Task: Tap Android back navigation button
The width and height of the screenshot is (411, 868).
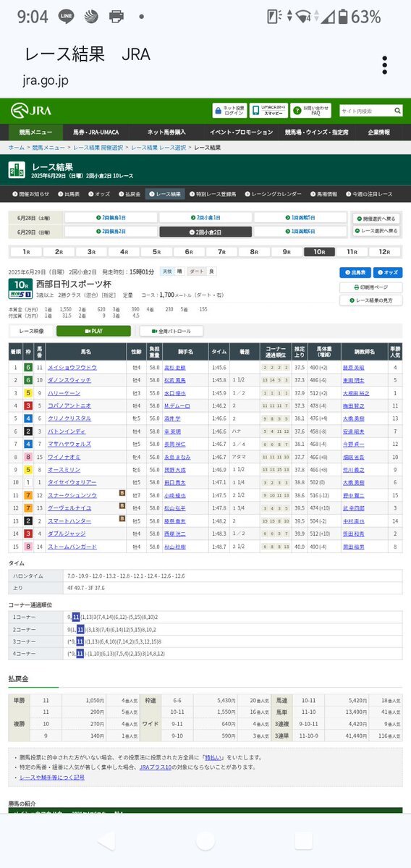Action: (106, 841)
